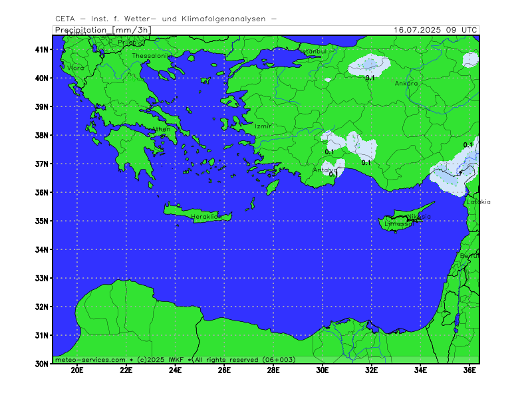The image size is (532, 399).
Task: Click the '0.1' contour value northwest of Ankara
Action: click(370, 78)
